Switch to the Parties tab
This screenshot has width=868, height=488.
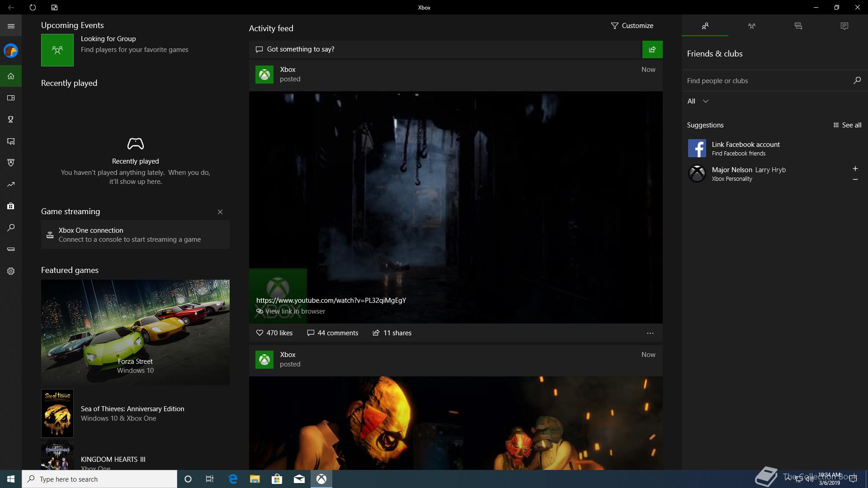pyautogui.click(x=751, y=26)
